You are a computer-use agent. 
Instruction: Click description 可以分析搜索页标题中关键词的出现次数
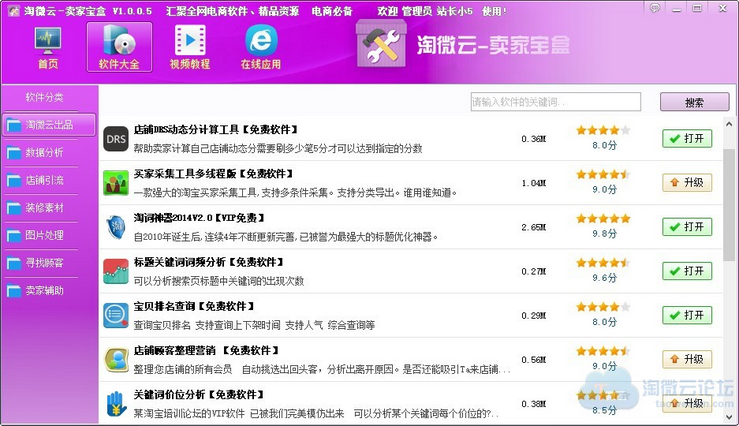click(219, 281)
